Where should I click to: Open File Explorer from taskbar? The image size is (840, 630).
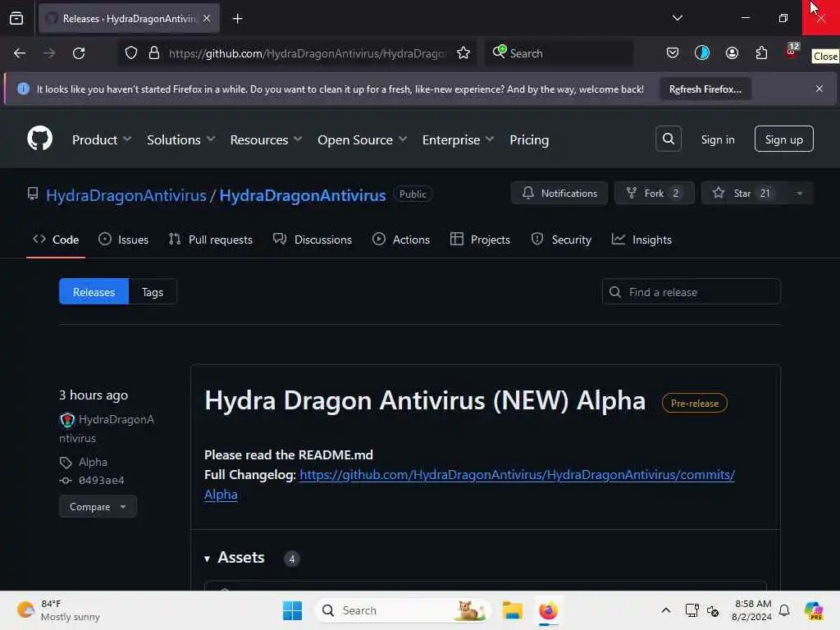(x=512, y=610)
